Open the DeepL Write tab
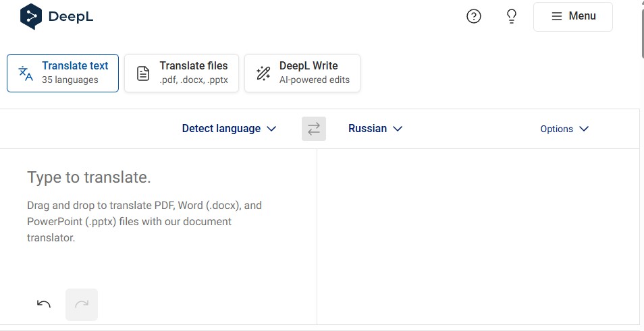Image resolution: width=644 pixels, height=331 pixels. (x=302, y=73)
